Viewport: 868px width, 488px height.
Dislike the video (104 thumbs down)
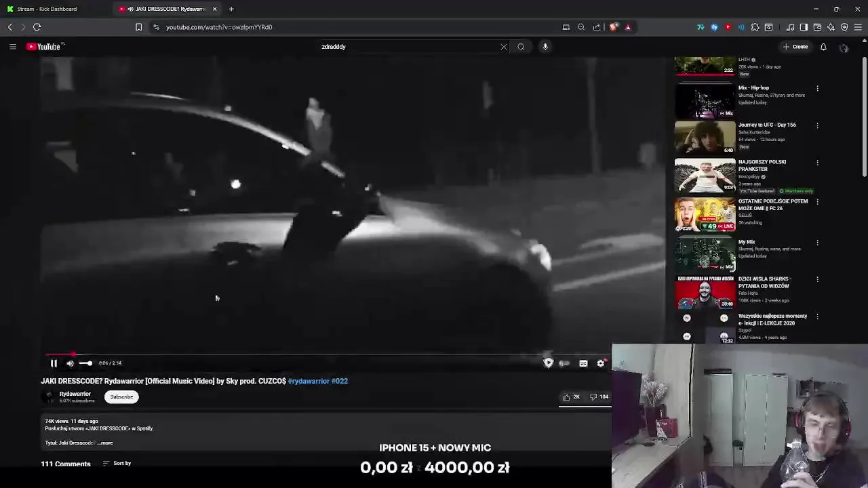coord(599,396)
